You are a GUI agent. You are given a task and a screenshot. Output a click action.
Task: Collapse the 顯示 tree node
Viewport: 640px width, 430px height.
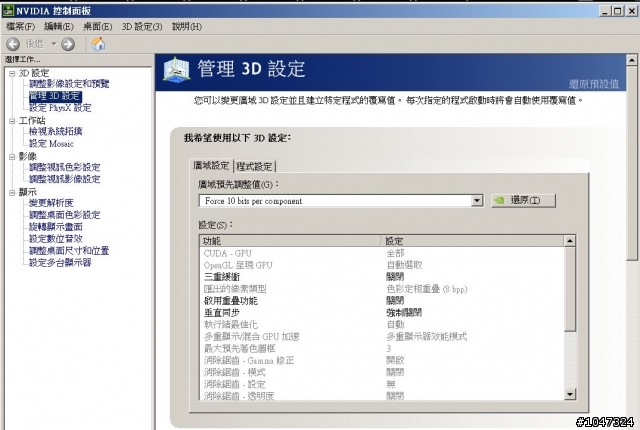coord(12,193)
